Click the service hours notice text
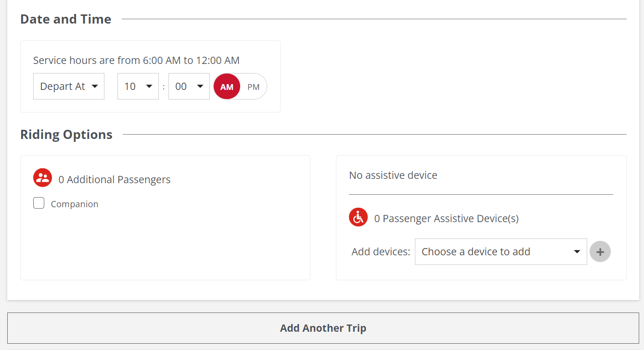 pos(136,61)
